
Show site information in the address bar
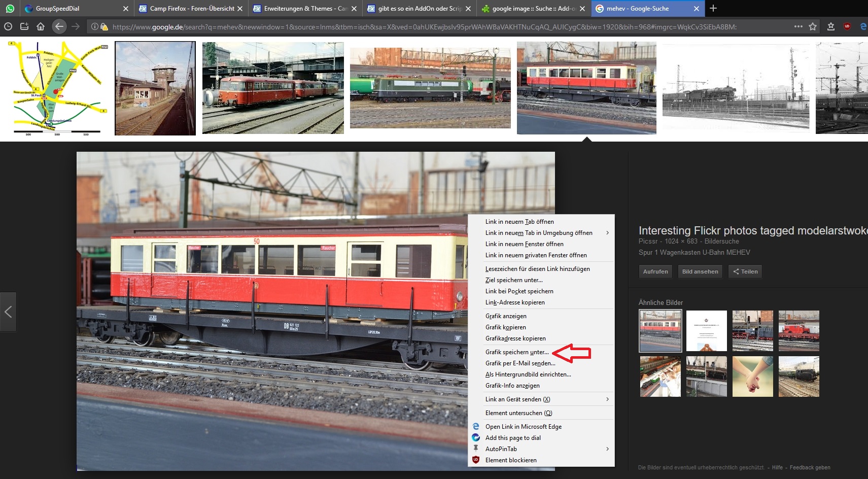pos(95,26)
